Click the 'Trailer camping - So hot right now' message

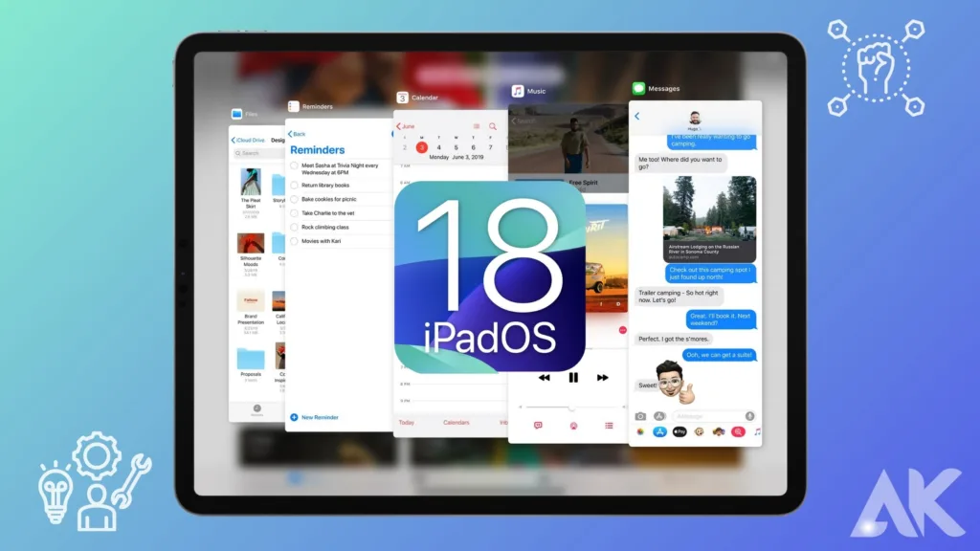pyautogui.click(x=679, y=297)
